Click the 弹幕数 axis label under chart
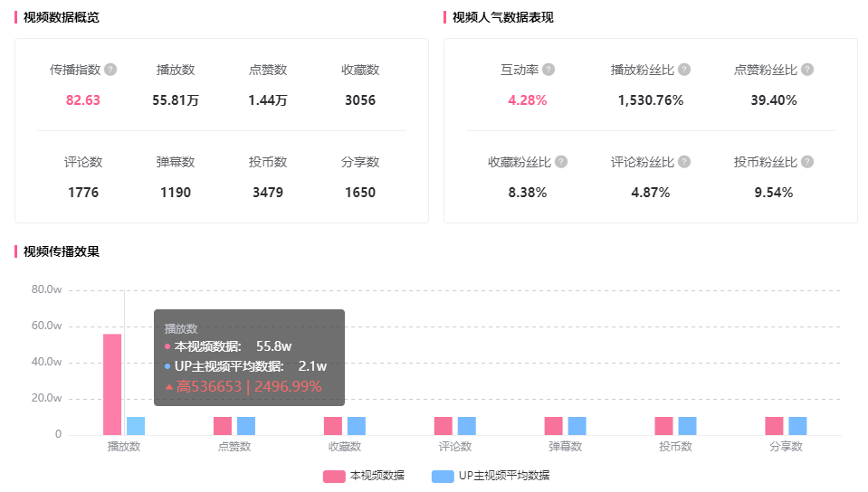The width and height of the screenshot is (868, 492). click(x=565, y=447)
